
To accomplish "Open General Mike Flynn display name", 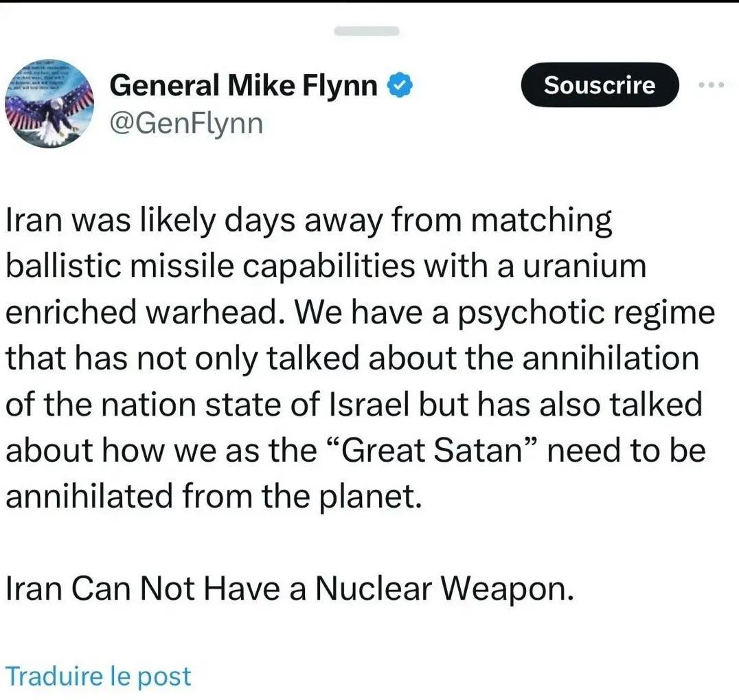I will pyautogui.click(x=244, y=85).
